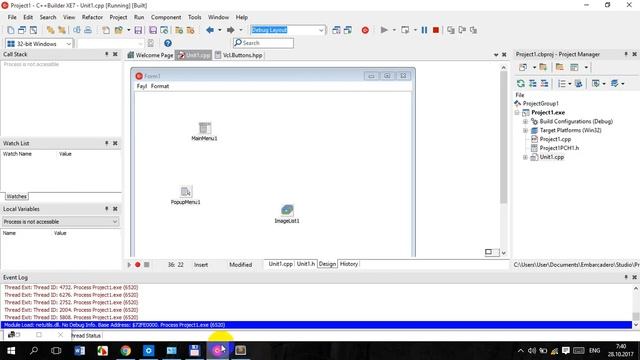
Task: Click the macro stop square in editor status bar
Action: pyautogui.click(x=147, y=264)
